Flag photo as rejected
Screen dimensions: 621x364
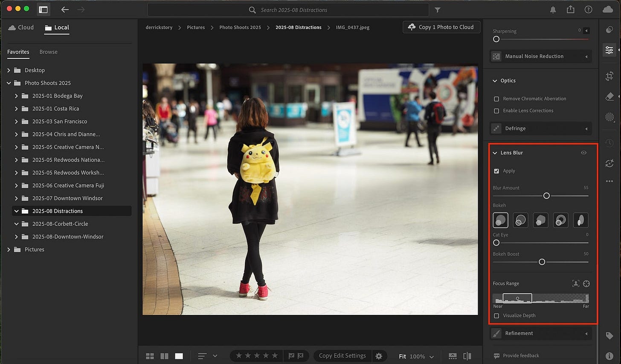coord(301,356)
